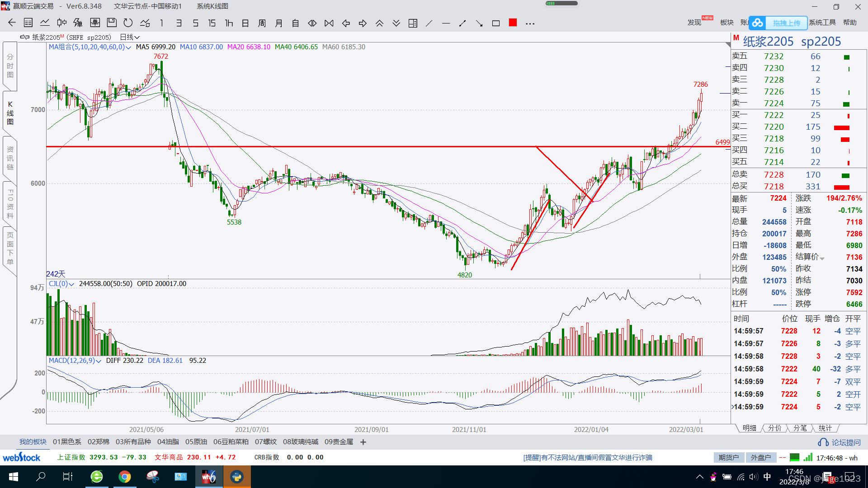Open the 系统工具 menu
The height and width of the screenshot is (488, 868).
pos(822,23)
